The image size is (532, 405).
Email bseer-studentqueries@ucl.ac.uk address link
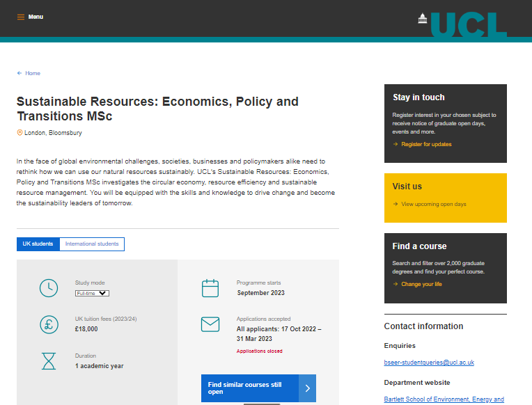click(429, 363)
